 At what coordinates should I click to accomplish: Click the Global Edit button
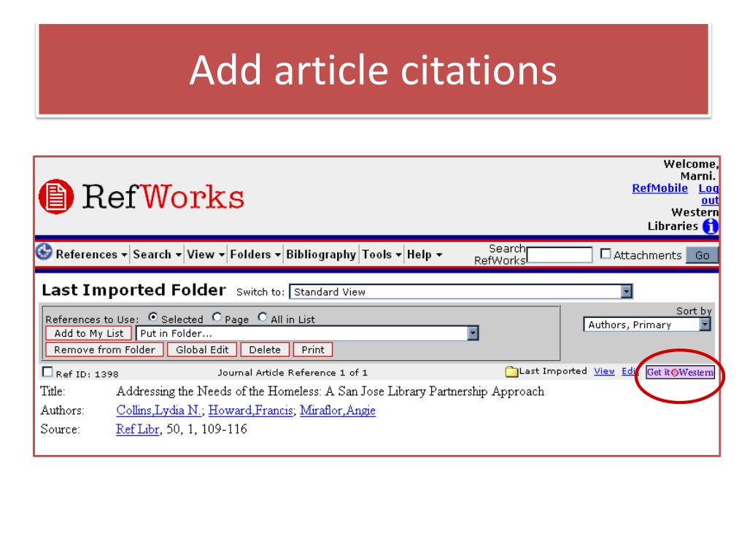click(x=202, y=349)
